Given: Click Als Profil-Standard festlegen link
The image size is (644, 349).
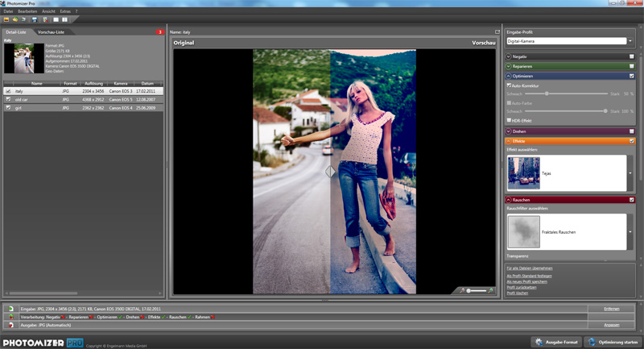Looking at the screenshot, I should (x=530, y=276).
